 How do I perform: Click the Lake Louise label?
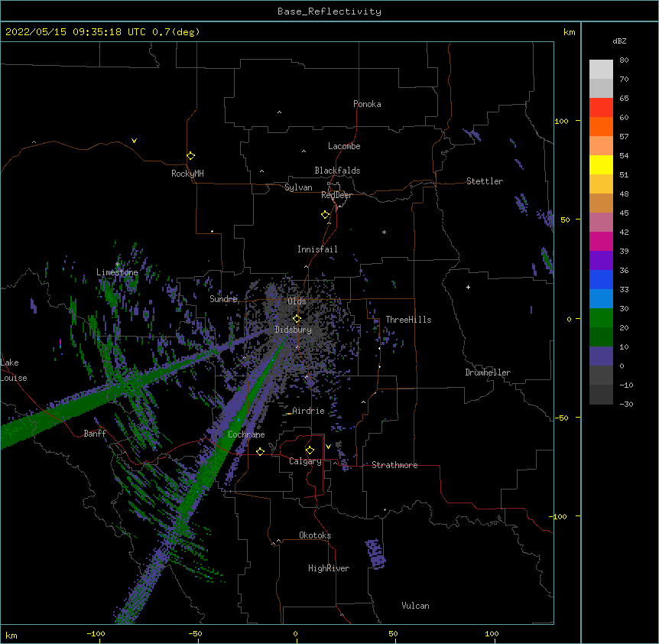pos(14,370)
